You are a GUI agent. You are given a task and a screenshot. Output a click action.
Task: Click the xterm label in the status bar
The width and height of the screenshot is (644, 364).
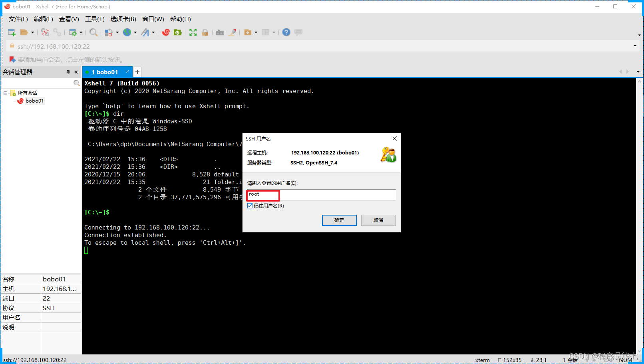(x=482, y=360)
